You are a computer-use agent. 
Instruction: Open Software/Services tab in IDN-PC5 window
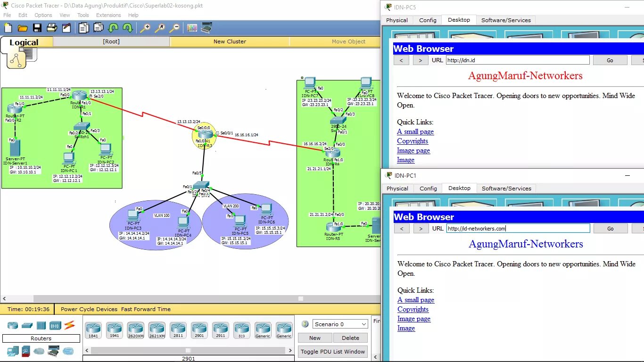[x=506, y=20]
